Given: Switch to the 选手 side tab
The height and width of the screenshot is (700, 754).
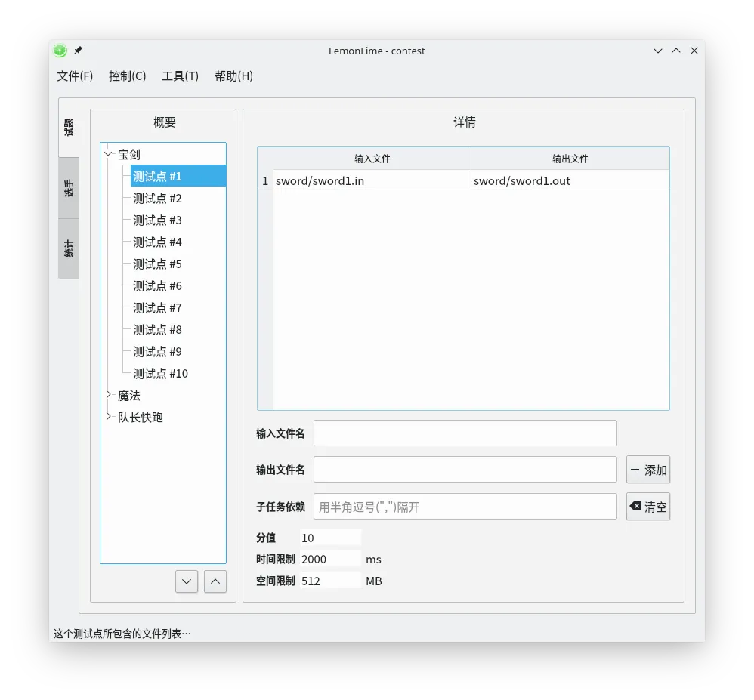Looking at the screenshot, I should point(69,188).
